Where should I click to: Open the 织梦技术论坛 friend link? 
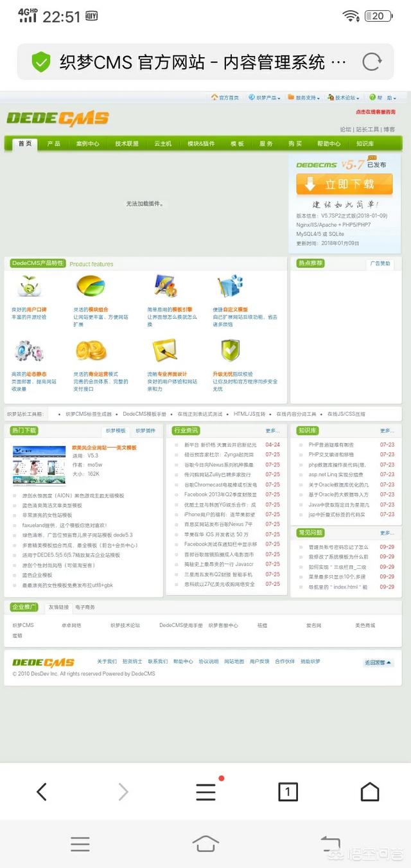125,625
